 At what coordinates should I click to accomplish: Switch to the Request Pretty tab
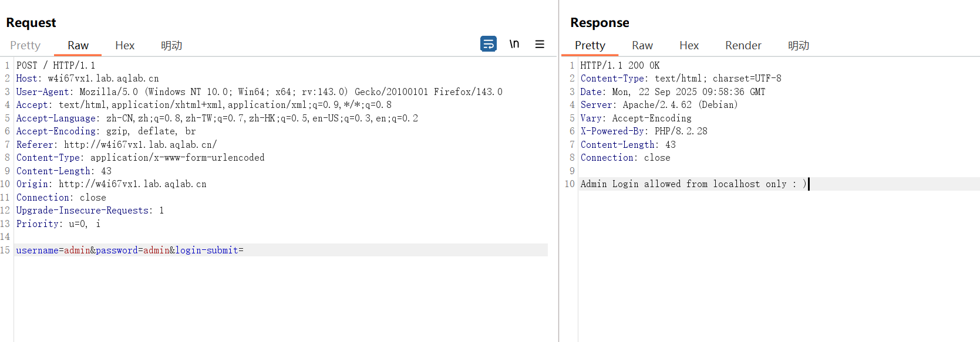click(x=25, y=45)
